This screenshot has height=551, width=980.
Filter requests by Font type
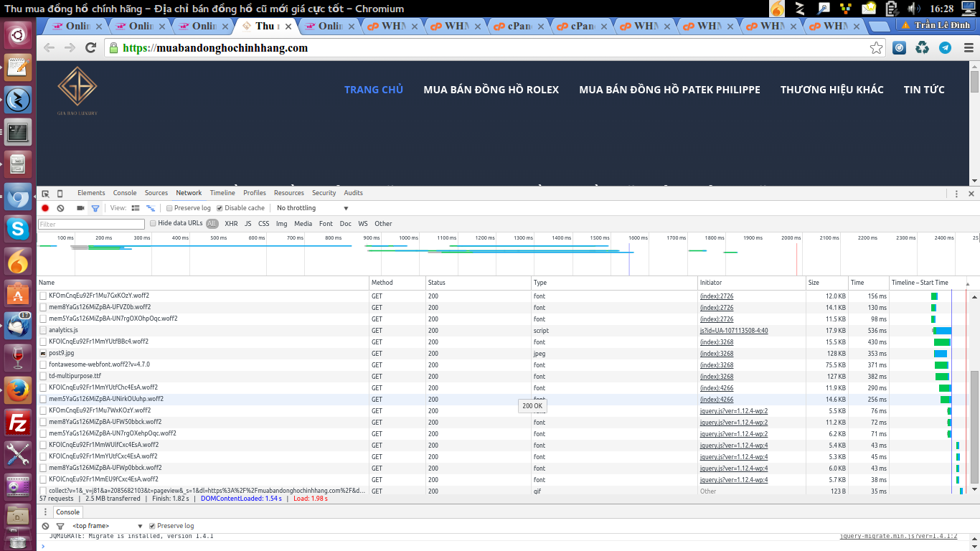point(326,224)
